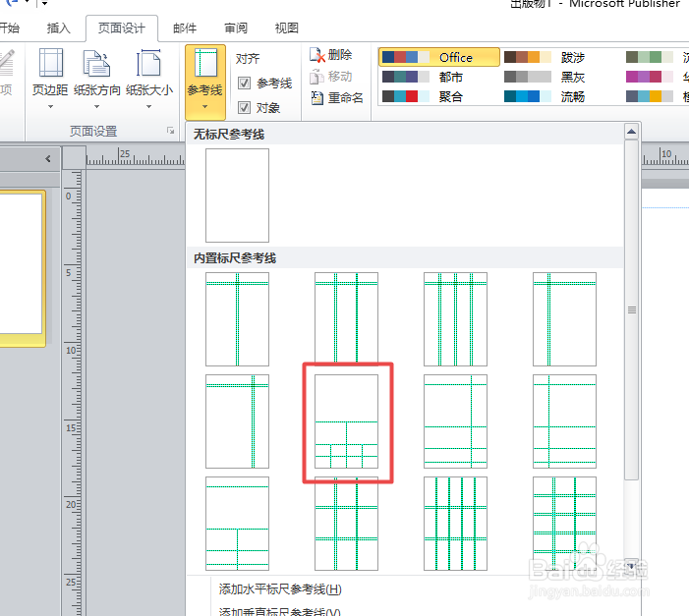Click the 移动 move page icon

316,77
